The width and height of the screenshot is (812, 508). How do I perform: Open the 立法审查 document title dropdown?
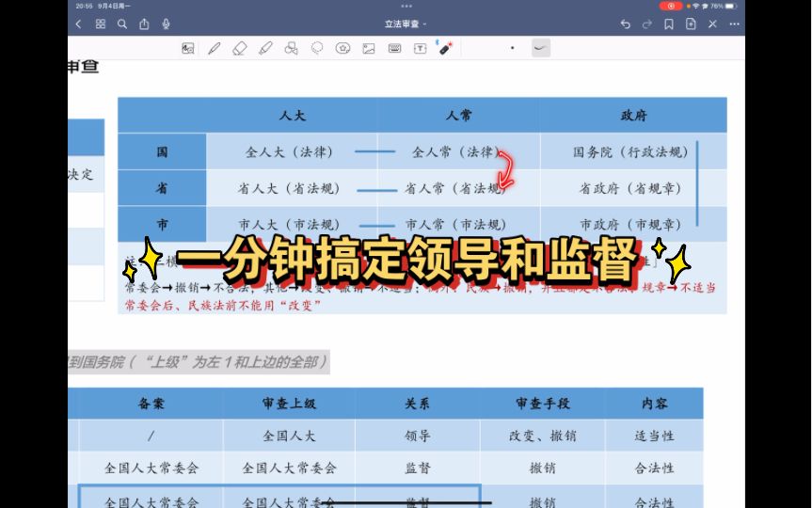click(406, 24)
